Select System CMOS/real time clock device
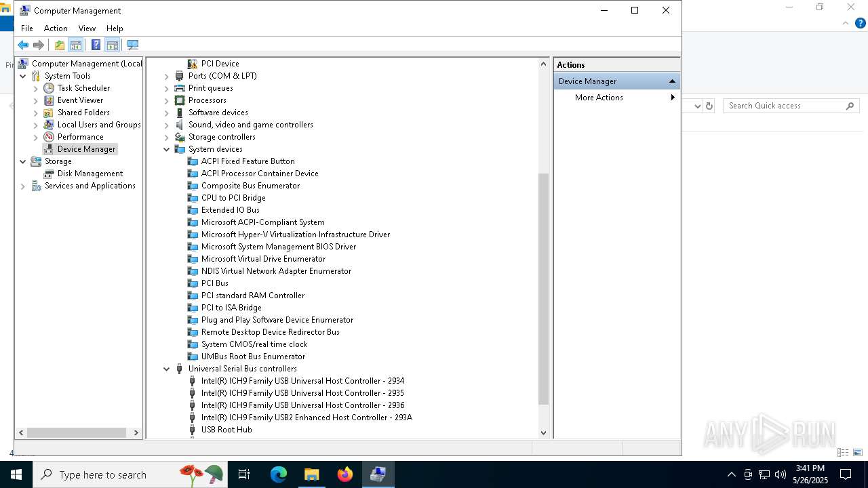This screenshot has height=488, width=868. [x=254, y=344]
